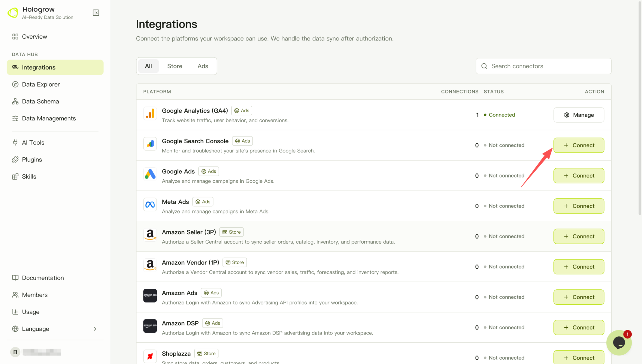Open the Usage page

[x=55, y=312]
